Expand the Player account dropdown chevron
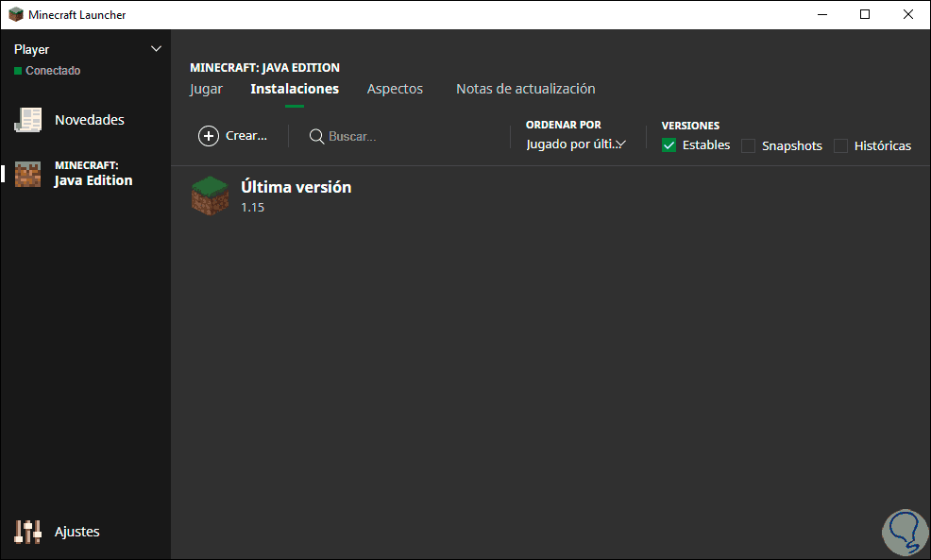 (x=156, y=49)
